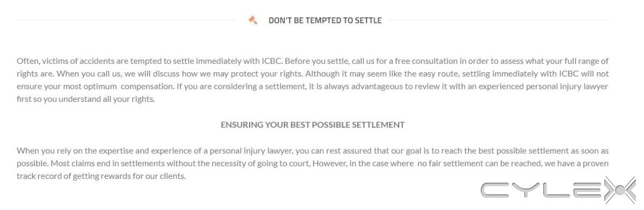Click the divider line right of heading
This screenshot has width=644, height=210.
coord(499,20)
